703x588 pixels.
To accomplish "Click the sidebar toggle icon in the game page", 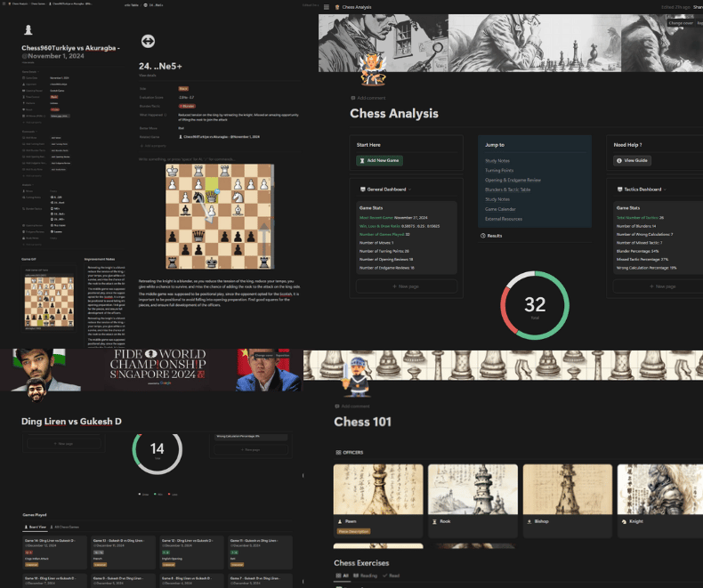I will [4, 4].
